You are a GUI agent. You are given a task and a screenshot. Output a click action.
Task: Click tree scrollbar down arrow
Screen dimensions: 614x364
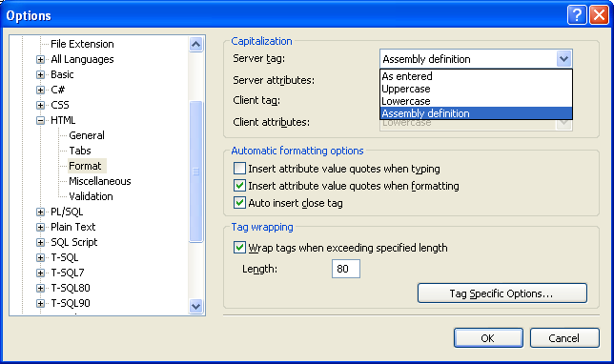(x=195, y=306)
